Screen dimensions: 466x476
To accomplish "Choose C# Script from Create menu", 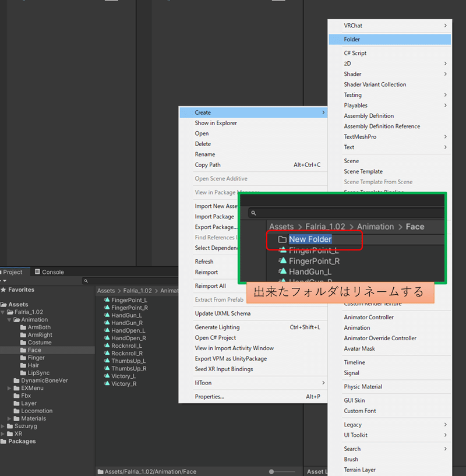I will click(x=390, y=53).
